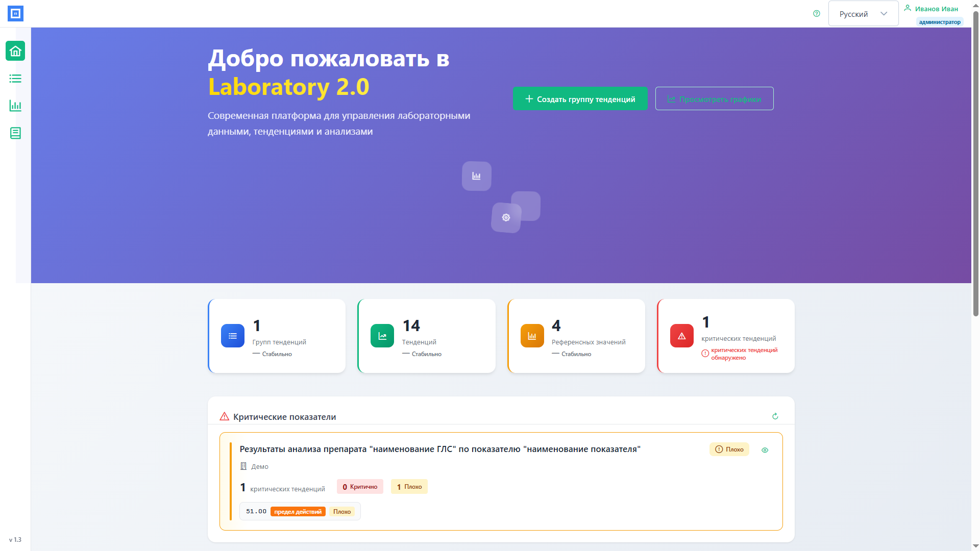Open the Home page in the sidebar

[15, 51]
